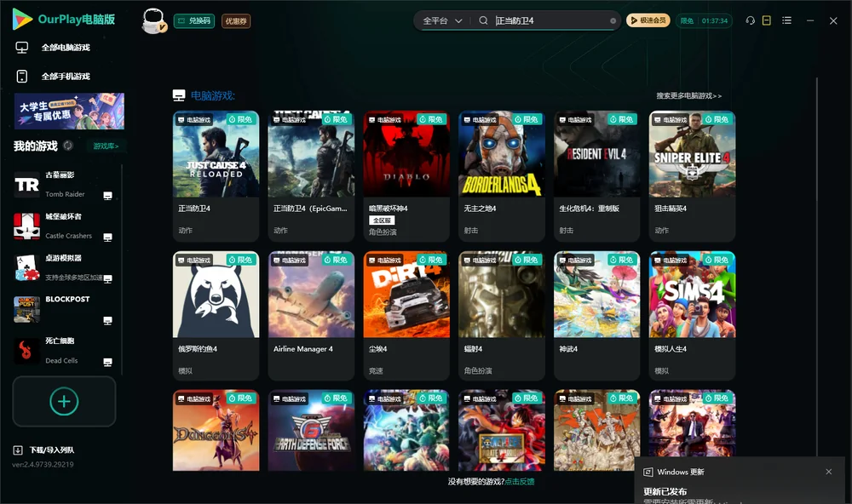Refresh the 我的游戏 list
The image size is (852, 504).
[68, 146]
